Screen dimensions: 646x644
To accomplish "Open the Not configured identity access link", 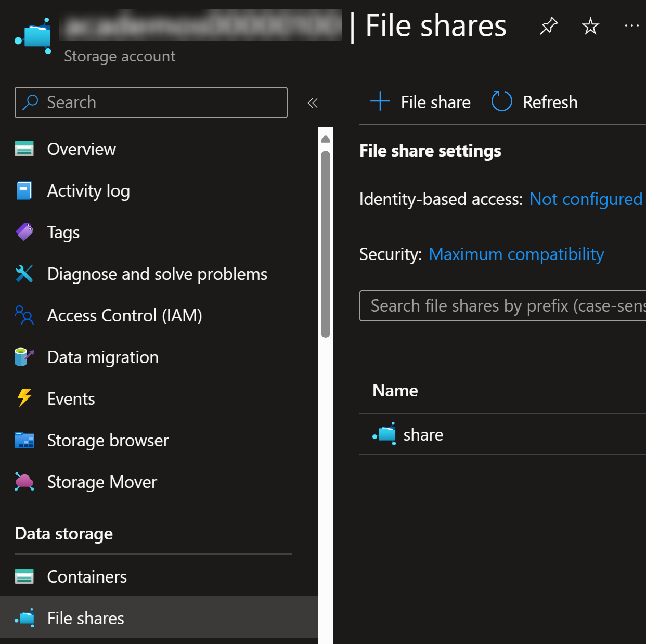I will [586, 199].
